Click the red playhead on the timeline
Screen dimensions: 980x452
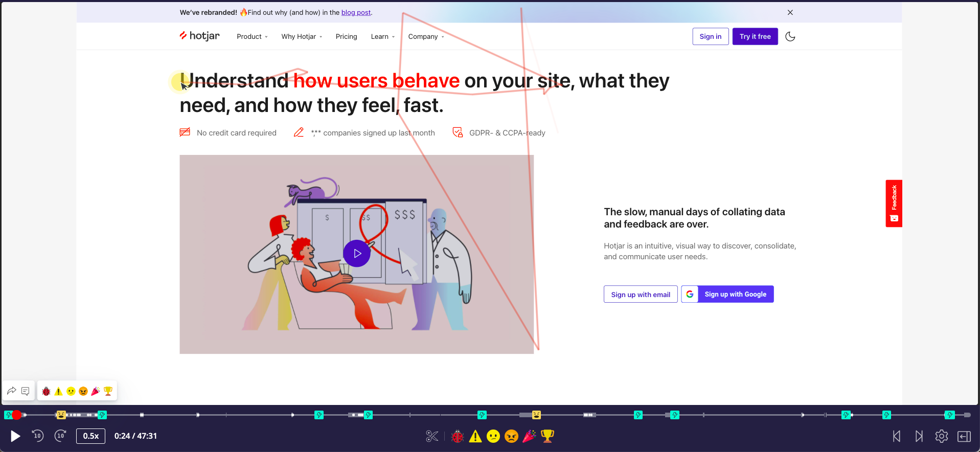pyautogui.click(x=17, y=415)
